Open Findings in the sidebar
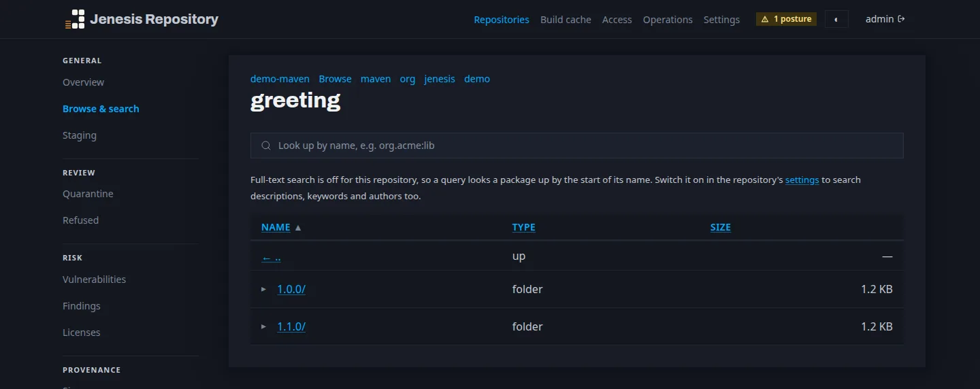 (x=82, y=306)
